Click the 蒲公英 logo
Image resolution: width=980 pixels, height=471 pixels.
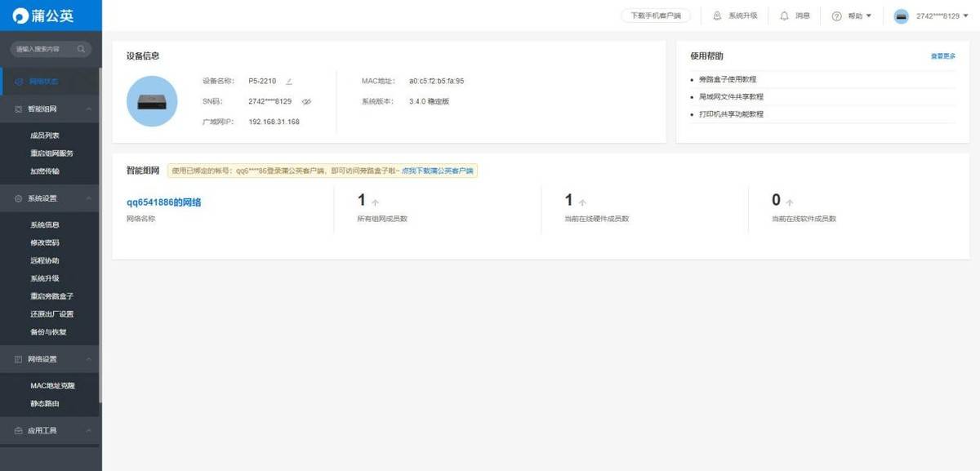point(42,16)
